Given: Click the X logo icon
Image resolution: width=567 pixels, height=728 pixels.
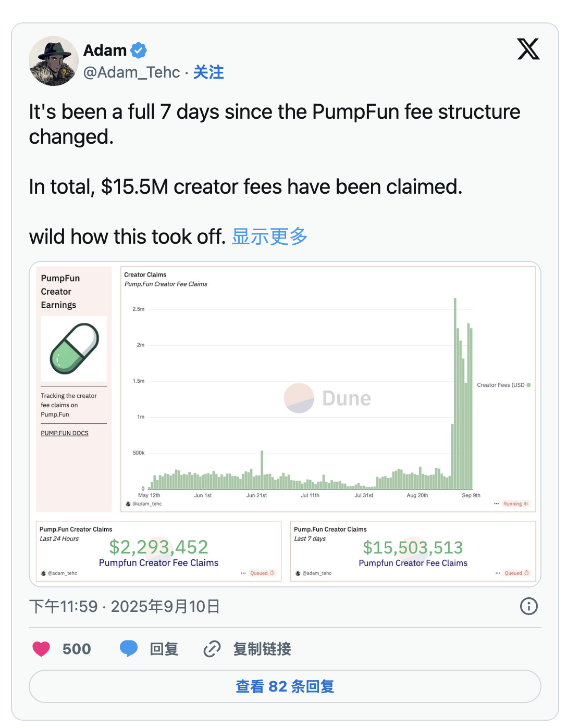Looking at the screenshot, I should [528, 49].
